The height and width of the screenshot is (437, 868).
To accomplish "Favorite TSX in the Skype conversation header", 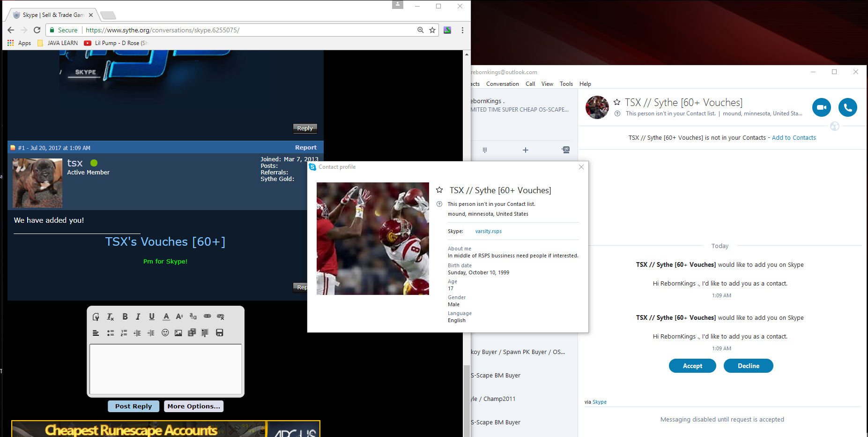I will [617, 102].
